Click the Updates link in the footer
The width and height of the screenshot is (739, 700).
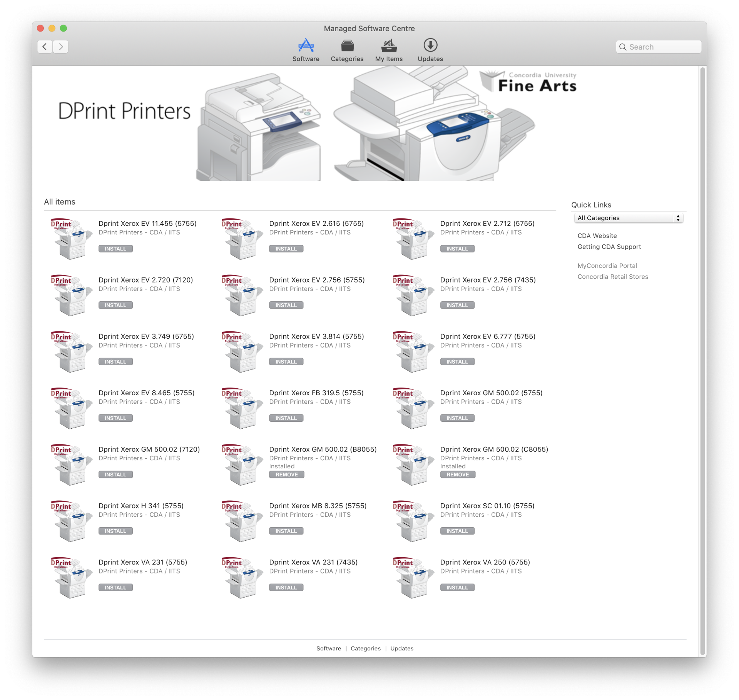click(x=401, y=649)
